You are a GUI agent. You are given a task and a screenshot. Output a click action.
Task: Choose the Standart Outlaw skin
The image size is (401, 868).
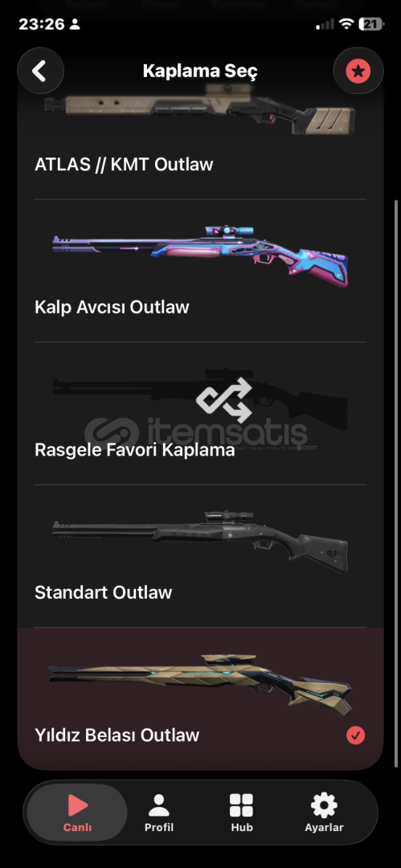(x=201, y=556)
